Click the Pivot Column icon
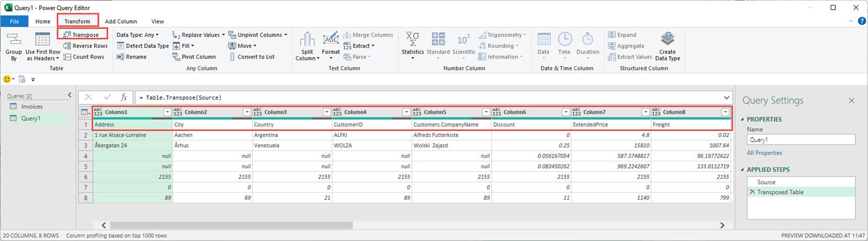868x241 pixels. [x=176, y=57]
